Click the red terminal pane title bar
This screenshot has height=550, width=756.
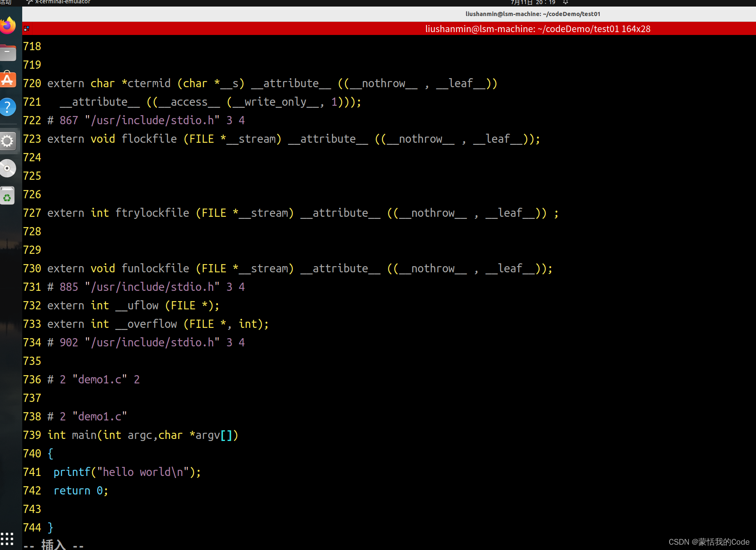coord(389,29)
